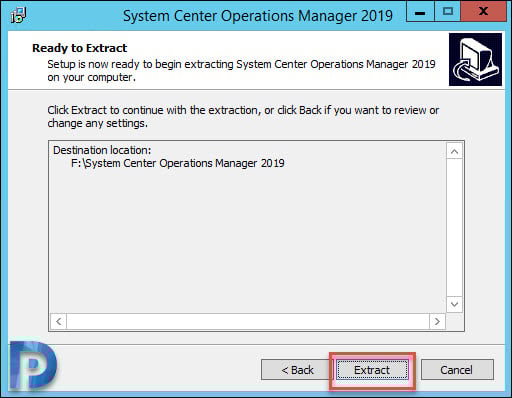
Task: Maximize the setup window
Action: pos(447,12)
